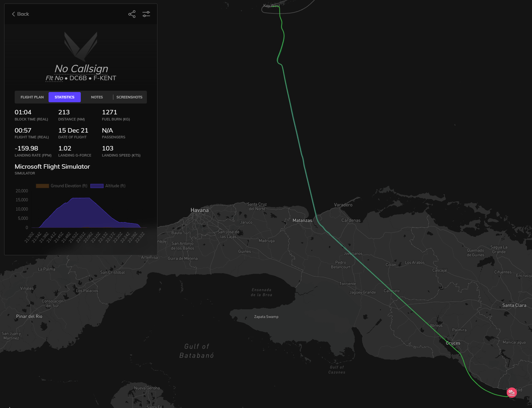Go back using the Back chevron

(20, 14)
